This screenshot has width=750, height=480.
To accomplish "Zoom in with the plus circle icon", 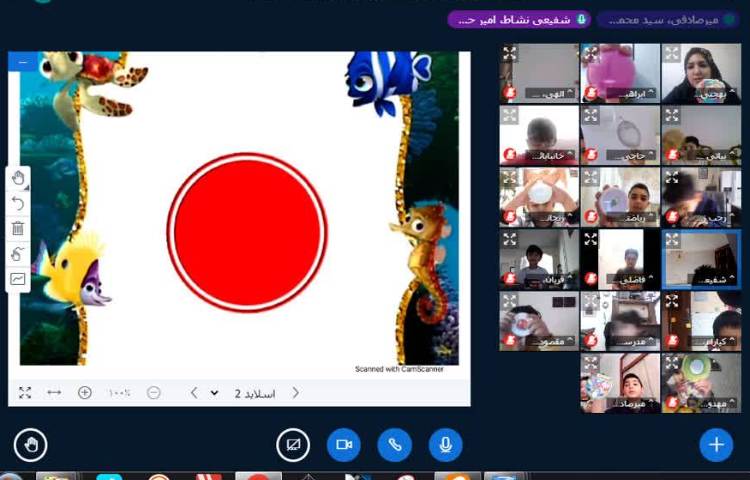I will coord(85,393).
